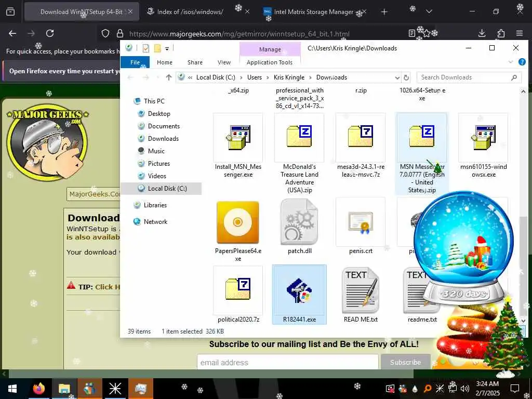Select patch.dll file
The width and height of the screenshot is (532, 399).
(299, 227)
